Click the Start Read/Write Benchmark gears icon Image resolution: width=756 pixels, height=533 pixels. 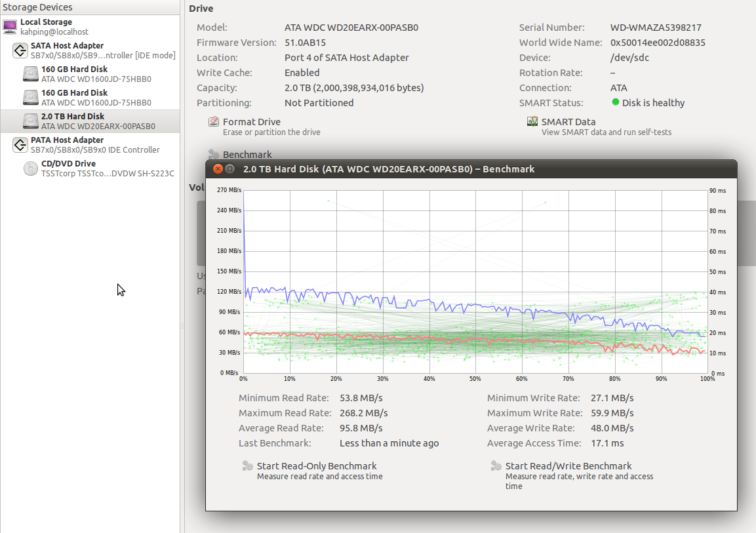[496, 465]
